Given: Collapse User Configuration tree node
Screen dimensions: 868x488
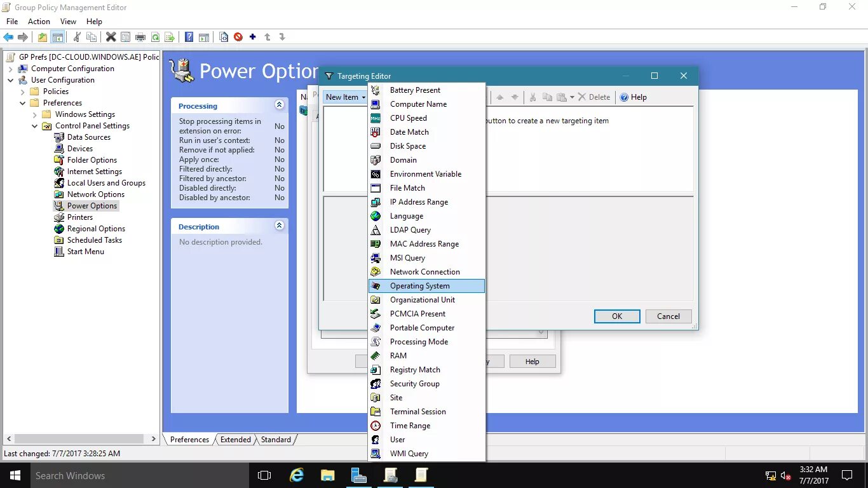Looking at the screenshot, I should coord(11,80).
